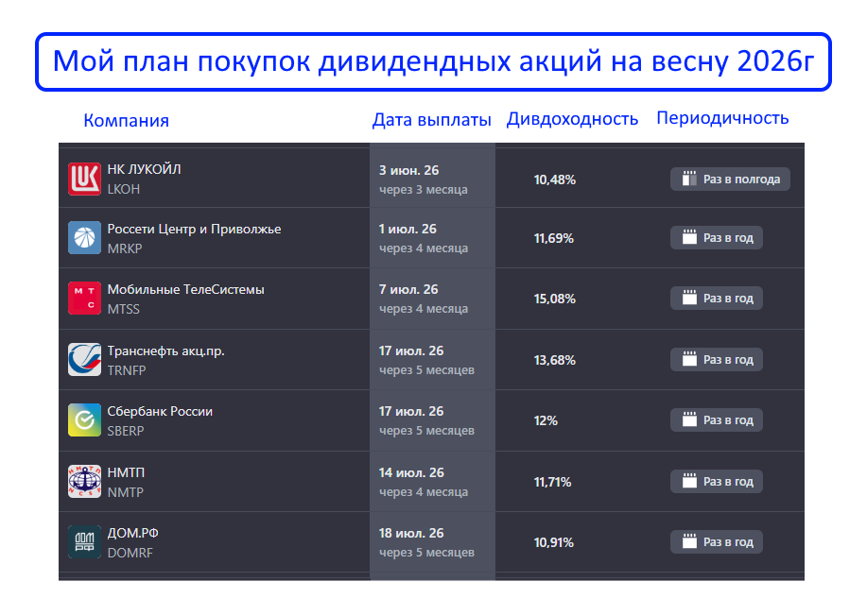Click the Sberbank logo icon

click(x=84, y=419)
